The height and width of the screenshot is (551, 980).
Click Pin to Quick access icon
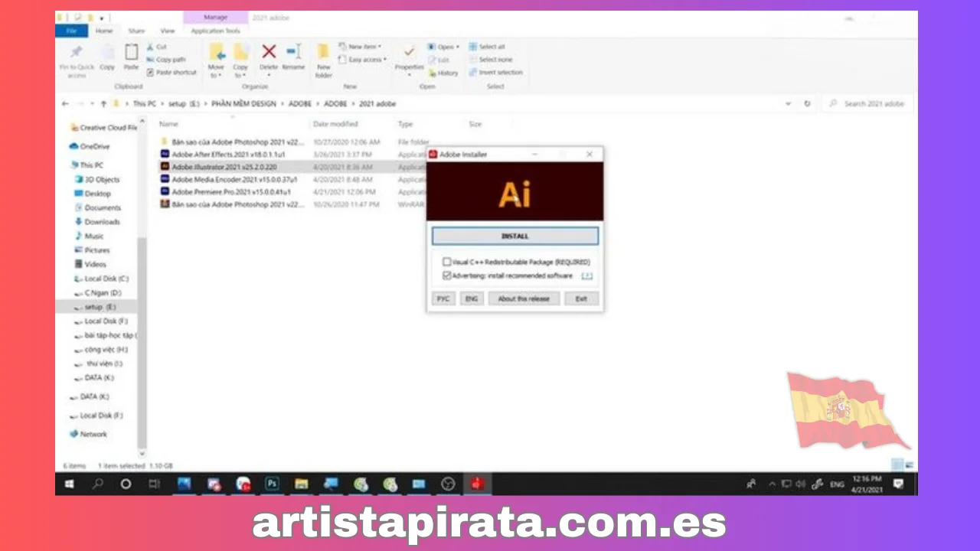tap(77, 52)
